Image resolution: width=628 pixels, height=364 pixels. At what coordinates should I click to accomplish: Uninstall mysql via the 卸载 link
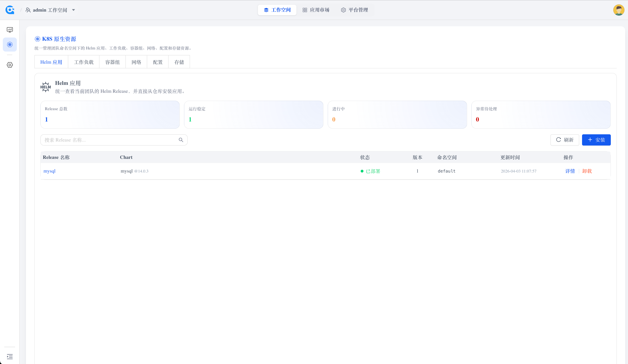tap(587, 171)
